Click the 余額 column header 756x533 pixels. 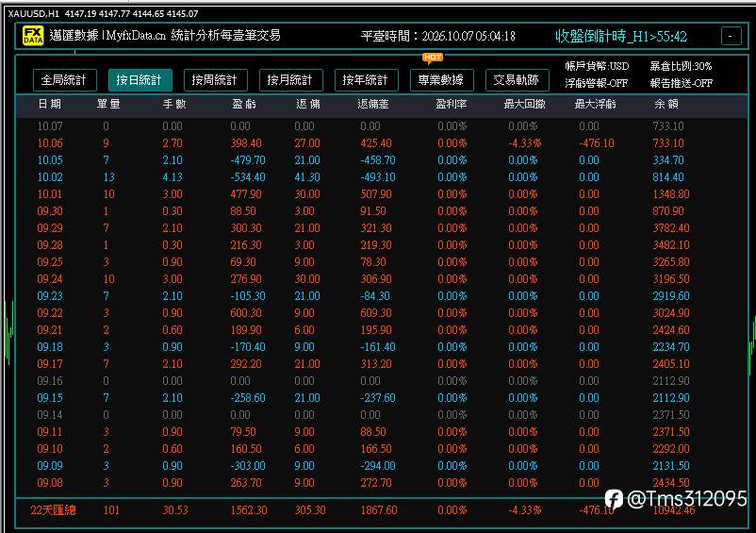[666, 104]
